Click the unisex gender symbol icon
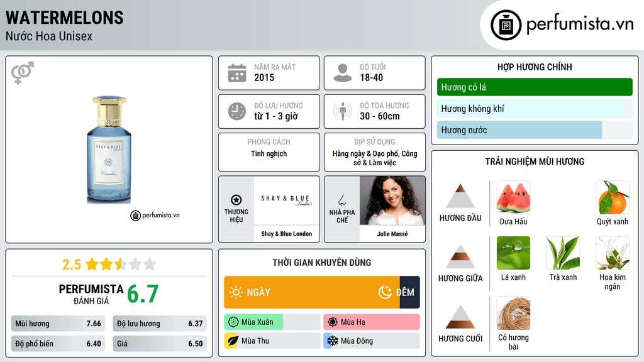Image resolution: width=644 pixels, height=362 pixels. coord(22,73)
